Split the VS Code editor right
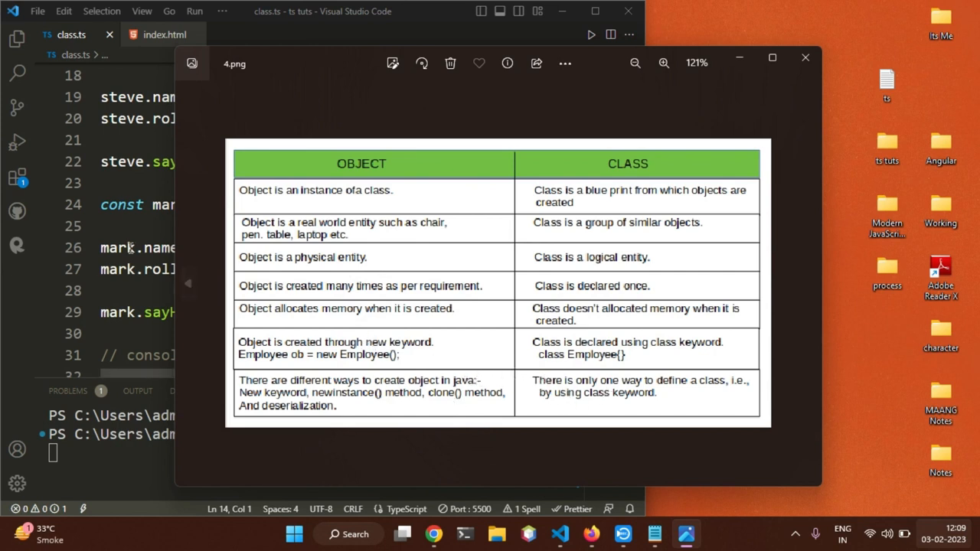 coord(610,34)
